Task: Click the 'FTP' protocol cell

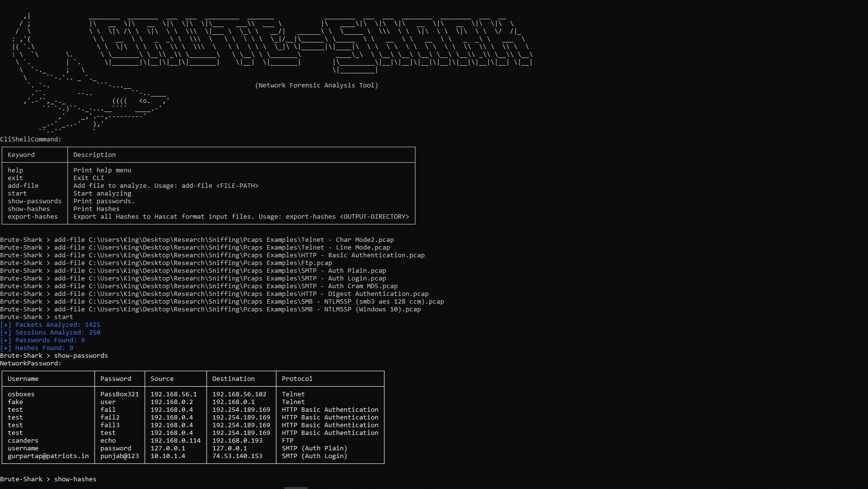Action: [x=288, y=441]
